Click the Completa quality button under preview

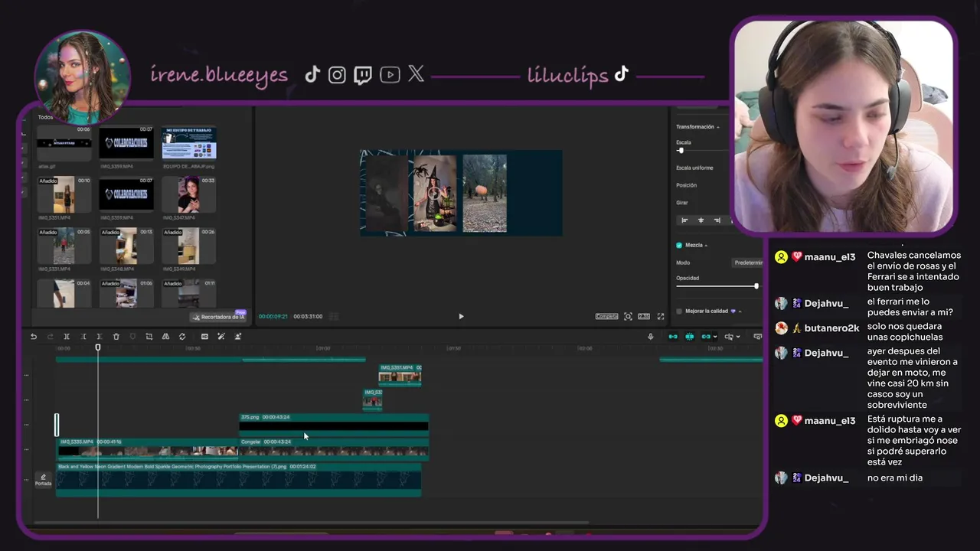tap(606, 316)
